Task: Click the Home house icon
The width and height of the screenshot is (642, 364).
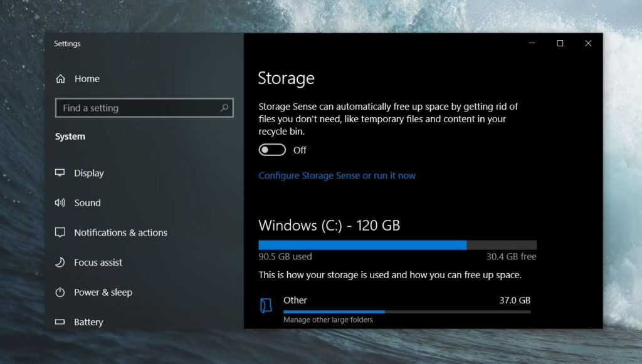Action: (x=60, y=78)
